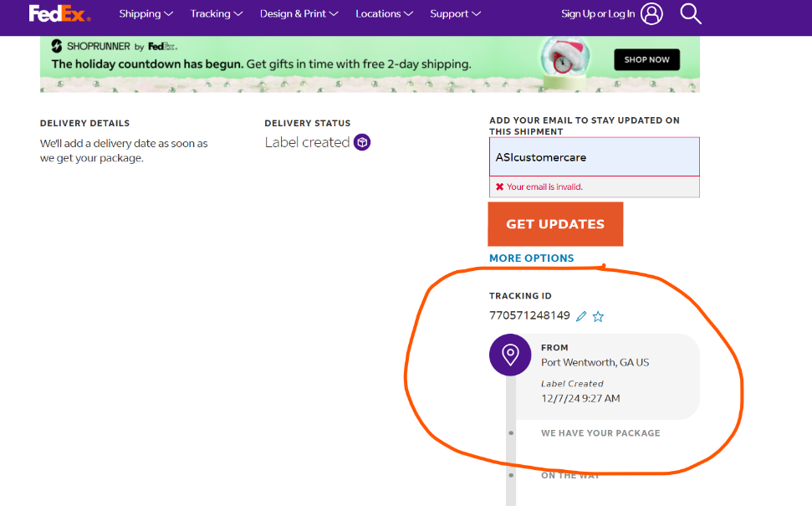Click the SHOP NOW banner button
The height and width of the screenshot is (506, 812).
point(646,59)
